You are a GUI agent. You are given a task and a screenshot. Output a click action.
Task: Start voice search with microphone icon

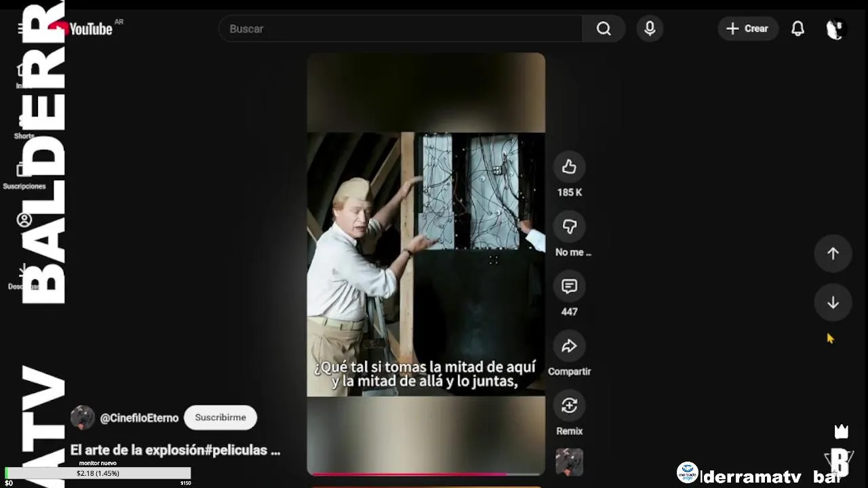650,28
